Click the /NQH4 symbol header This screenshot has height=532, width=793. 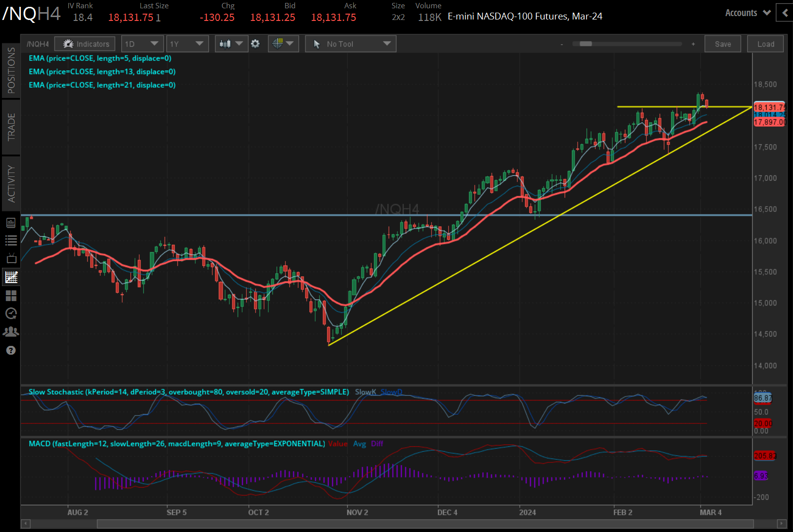click(31, 13)
